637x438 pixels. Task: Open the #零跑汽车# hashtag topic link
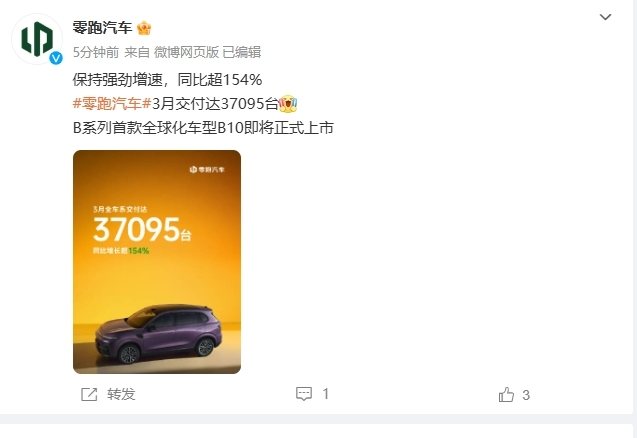[112, 104]
